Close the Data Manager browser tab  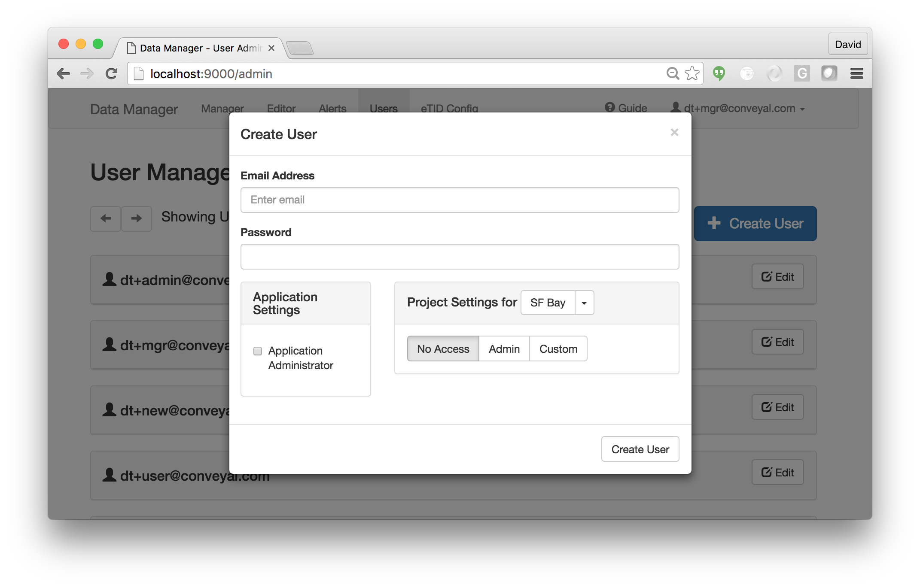[x=271, y=48]
